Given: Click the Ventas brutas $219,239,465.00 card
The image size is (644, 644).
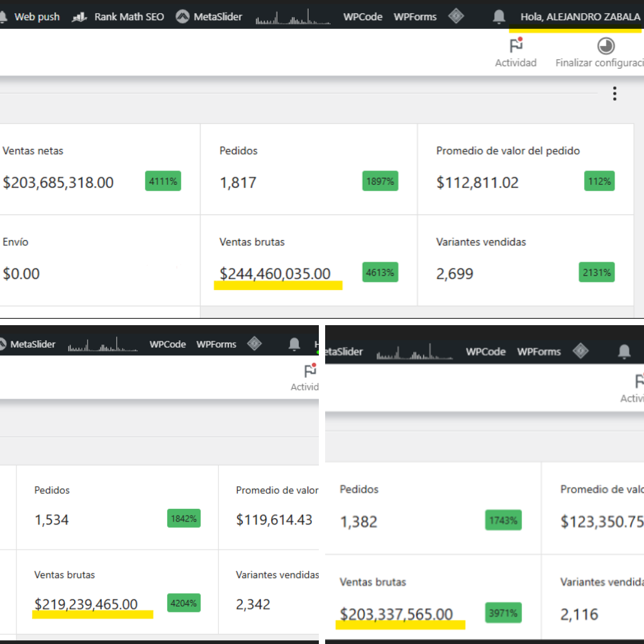Looking at the screenshot, I should tap(117, 591).
